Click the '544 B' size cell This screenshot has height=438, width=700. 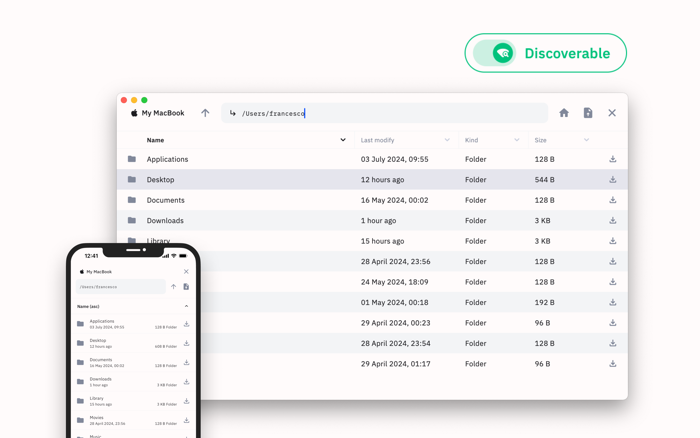pyautogui.click(x=545, y=180)
